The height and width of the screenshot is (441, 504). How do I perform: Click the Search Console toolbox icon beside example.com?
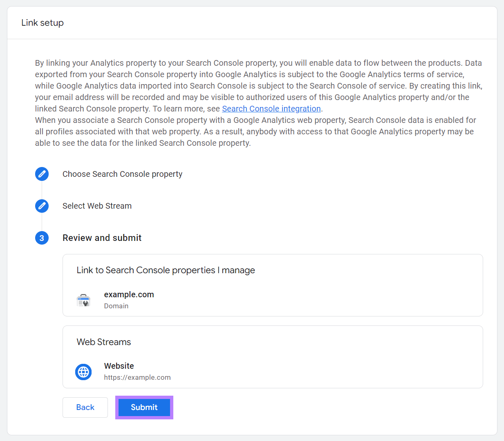(83, 300)
